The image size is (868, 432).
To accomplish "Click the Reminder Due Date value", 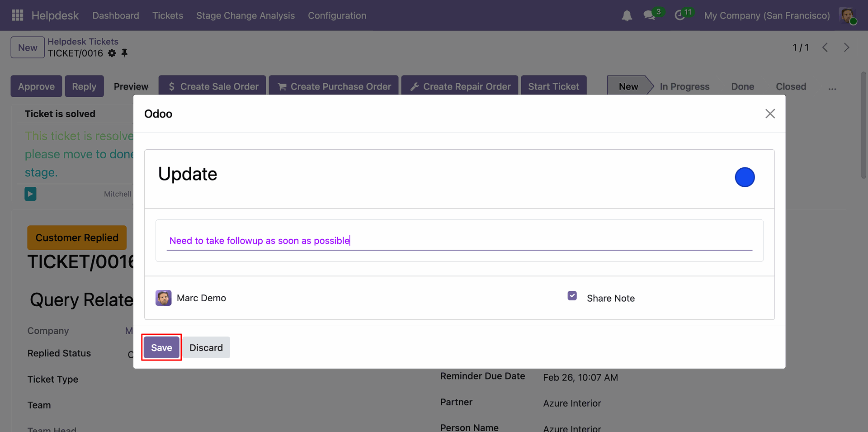I will [x=580, y=377].
